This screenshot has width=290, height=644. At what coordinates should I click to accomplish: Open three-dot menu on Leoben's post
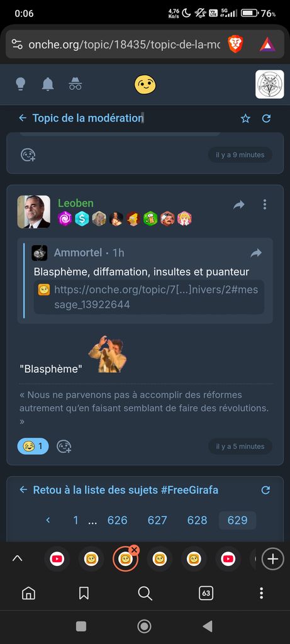(265, 204)
